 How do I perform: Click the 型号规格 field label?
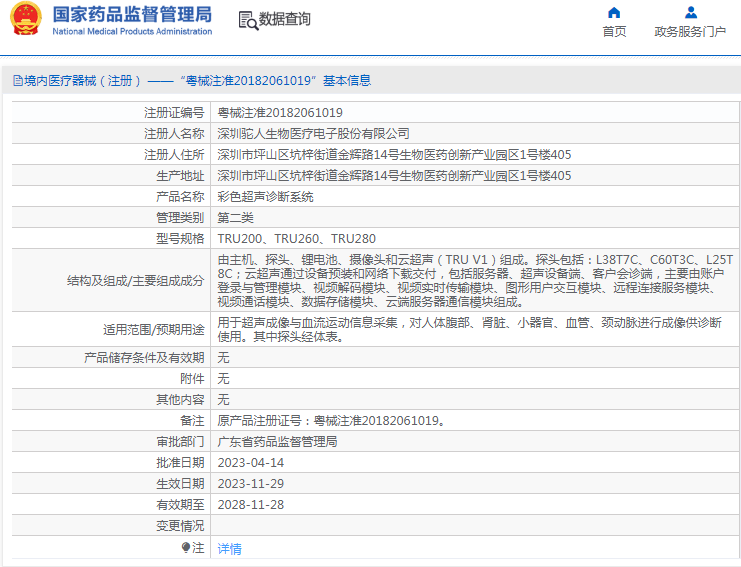[x=180, y=239]
